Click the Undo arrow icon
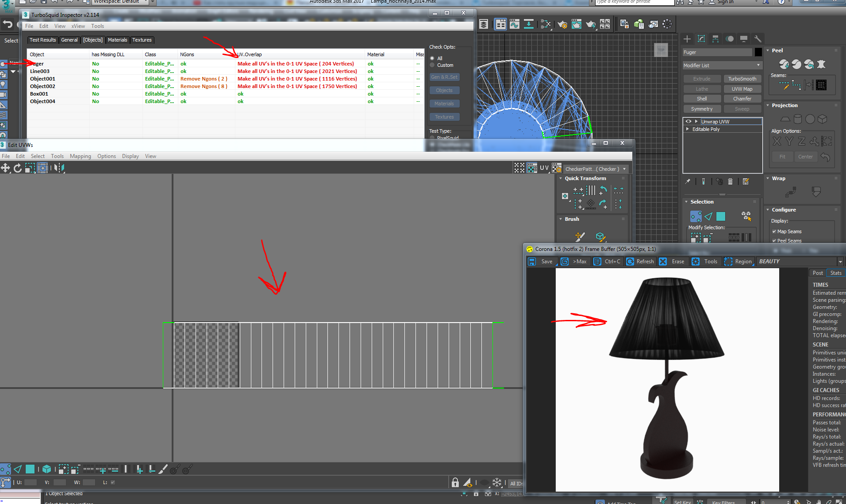This screenshot has width=846, height=504. click(8, 24)
